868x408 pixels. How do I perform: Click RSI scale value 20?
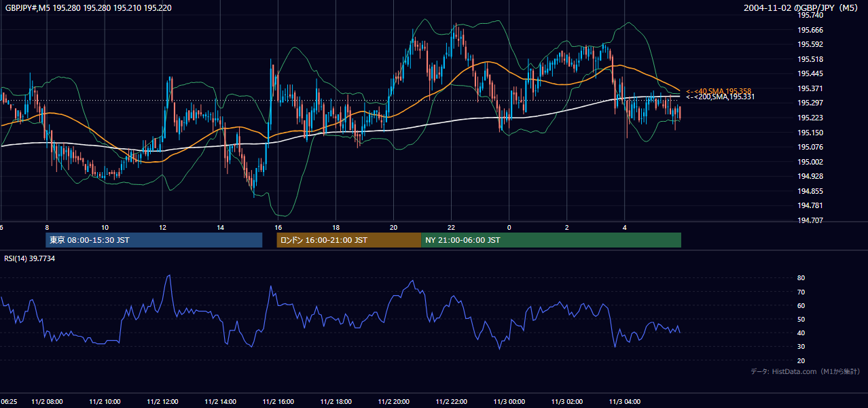pyautogui.click(x=801, y=360)
